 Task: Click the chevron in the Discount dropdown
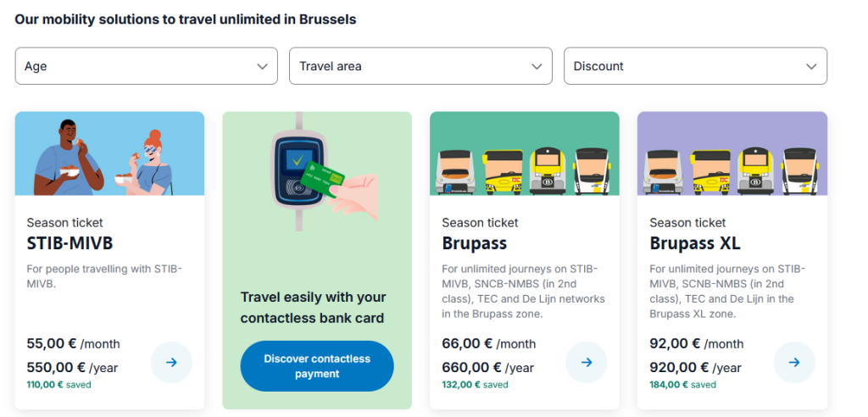811,66
